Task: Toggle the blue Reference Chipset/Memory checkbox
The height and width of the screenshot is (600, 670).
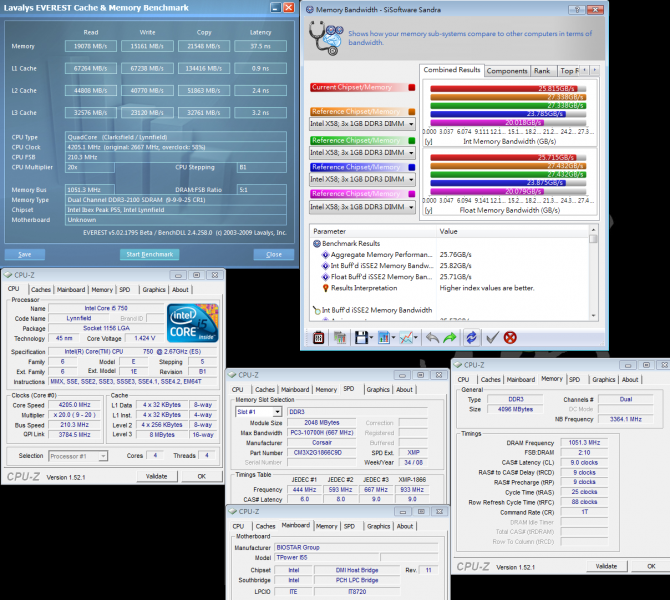Action: click(x=412, y=167)
